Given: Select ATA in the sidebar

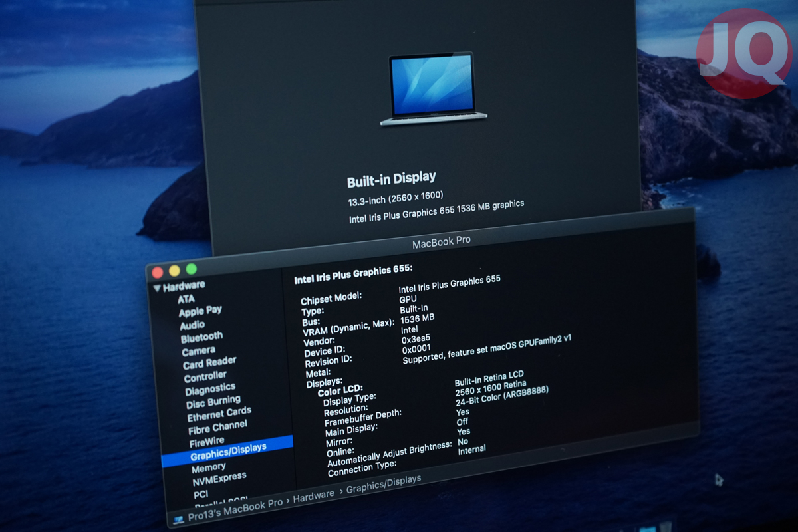Looking at the screenshot, I should 186,299.
